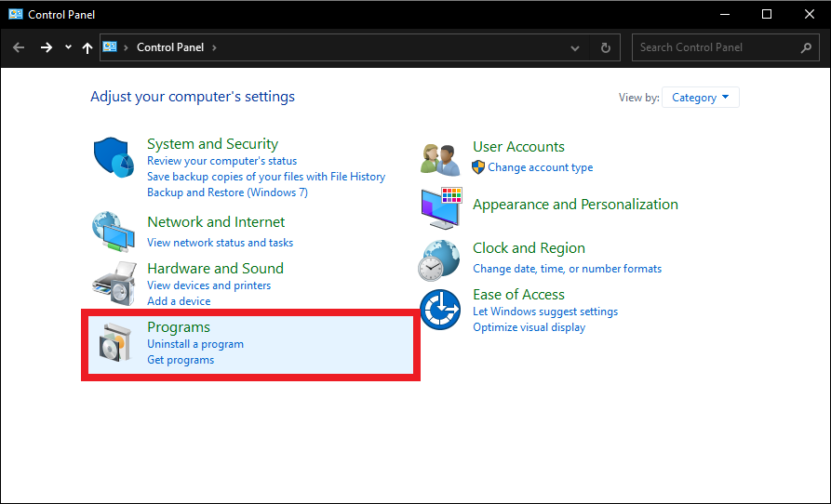Open Change account type link
This screenshot has height=504, width=831.
[x=540, y=167]
